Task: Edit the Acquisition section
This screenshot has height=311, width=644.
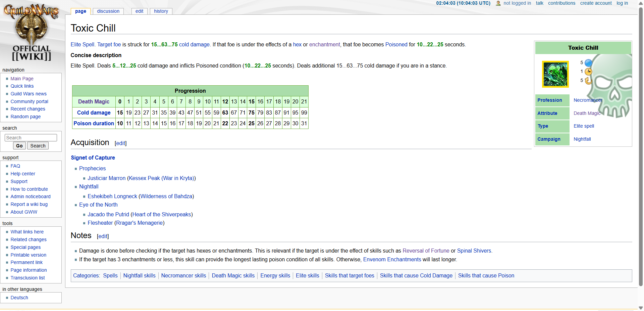Action: 120,143
